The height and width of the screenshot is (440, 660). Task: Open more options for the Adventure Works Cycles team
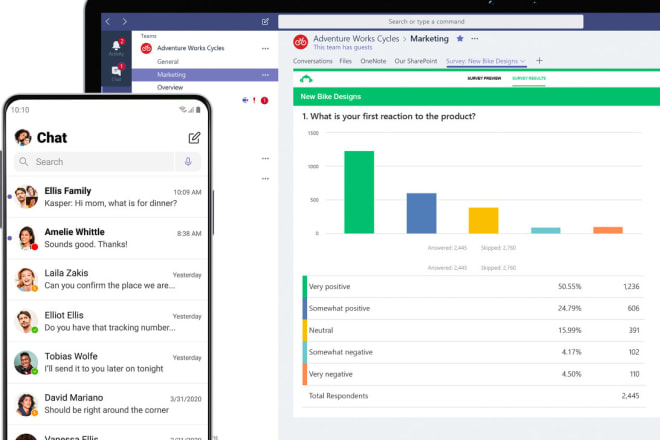[265, 48]
